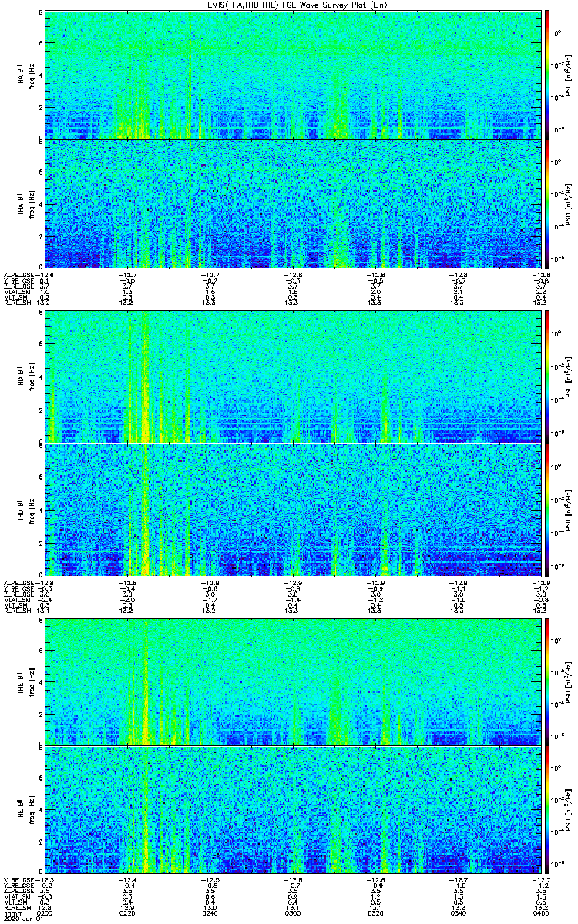Click the 'PSD [nT²/Hz]' label of THD B-perpendicular
This screenshot has width=578, height=924.
pyautogui.click(x=568, y=377)
